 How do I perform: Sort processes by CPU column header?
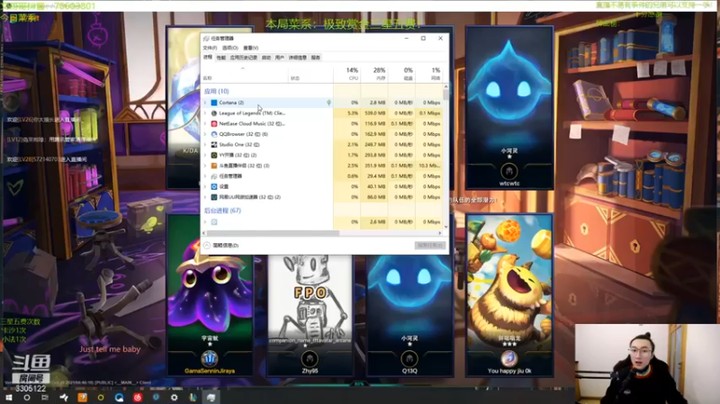347,74
